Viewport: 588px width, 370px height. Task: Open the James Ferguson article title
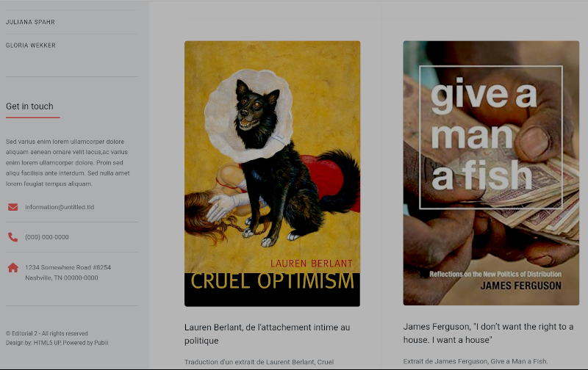coord(488,333)
